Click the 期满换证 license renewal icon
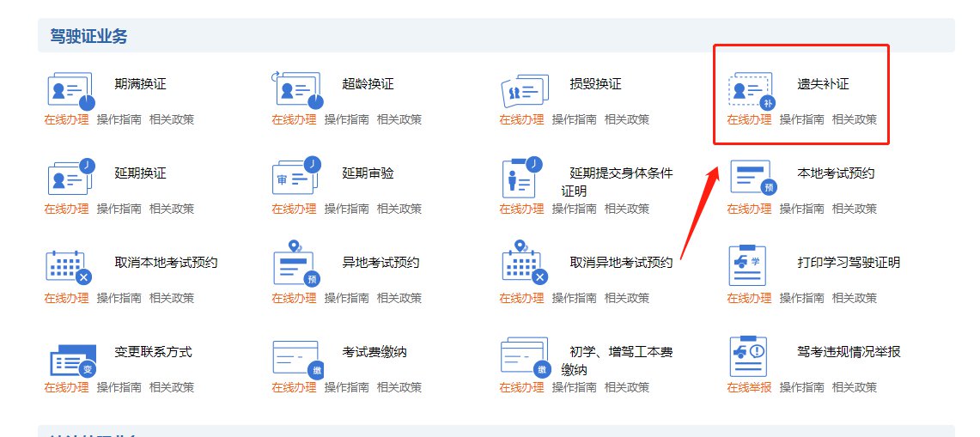 click(x=70, y=91)
